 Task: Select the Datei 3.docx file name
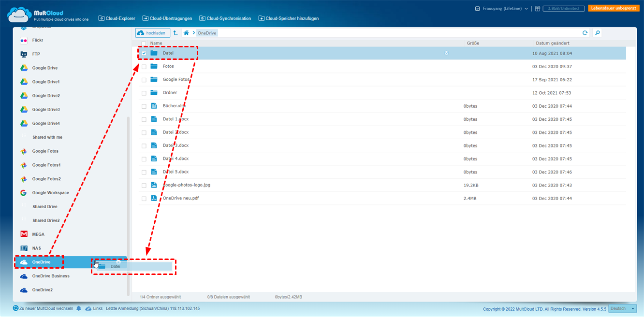point(176,145)
